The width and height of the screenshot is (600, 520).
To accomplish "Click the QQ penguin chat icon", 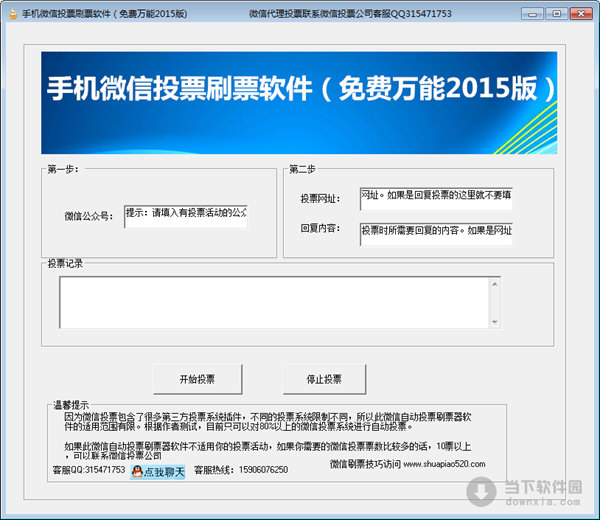I will 137,471.
